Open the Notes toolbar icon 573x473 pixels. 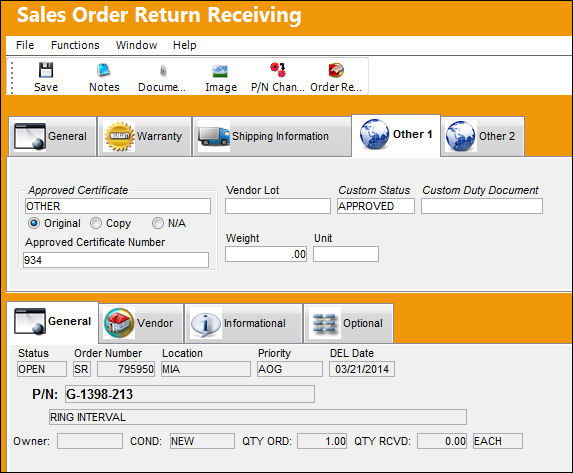pyautogui.click(x=104, y=70)
